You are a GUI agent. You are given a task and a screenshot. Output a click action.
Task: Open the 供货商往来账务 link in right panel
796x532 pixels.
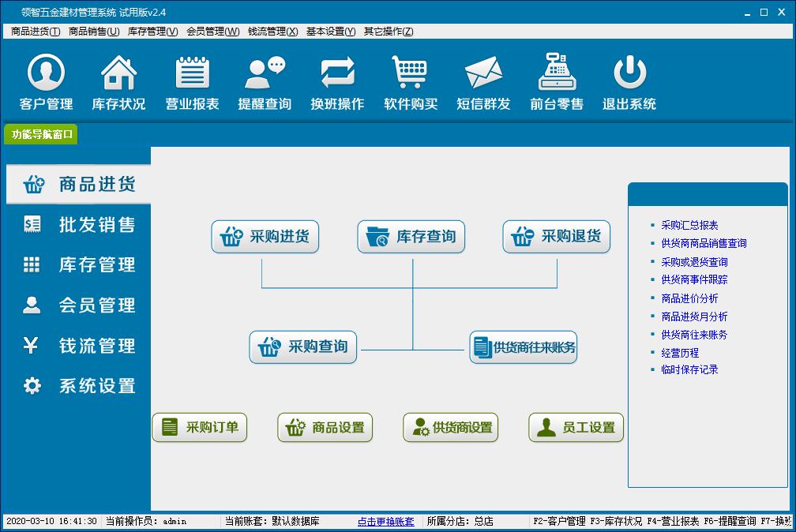tap(694, 335)
